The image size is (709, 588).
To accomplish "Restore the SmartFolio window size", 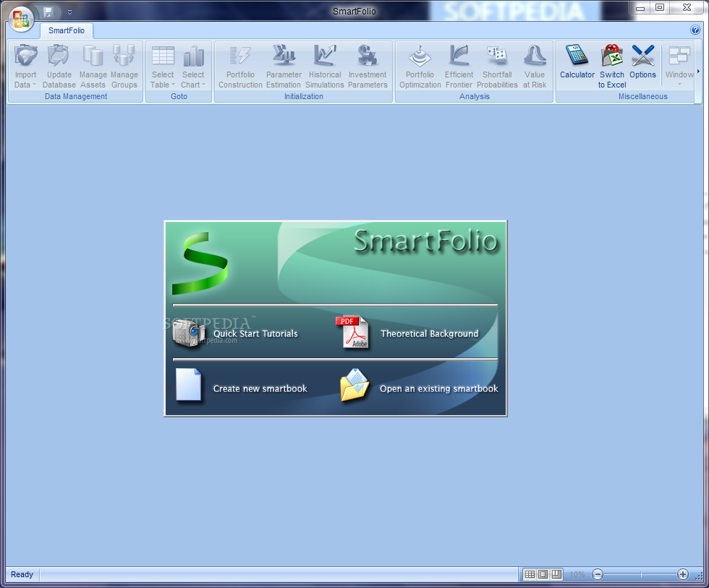I will 660,8.
